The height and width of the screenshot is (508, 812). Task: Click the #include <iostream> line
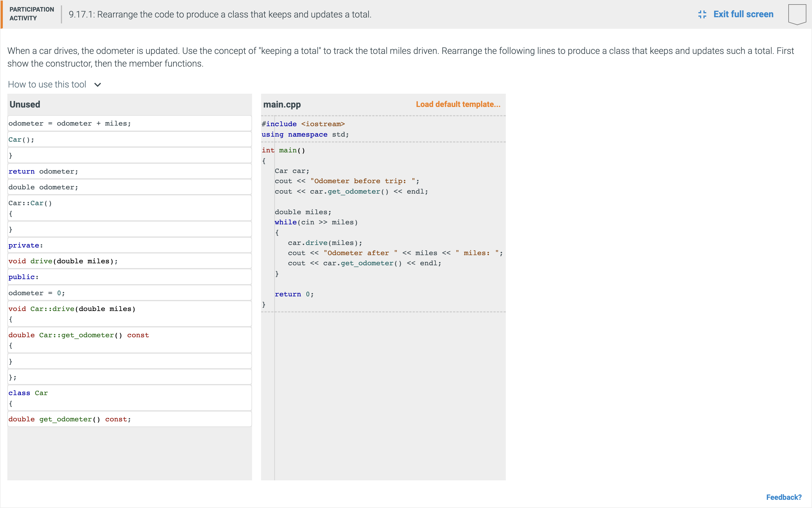(x=303, y=124)
